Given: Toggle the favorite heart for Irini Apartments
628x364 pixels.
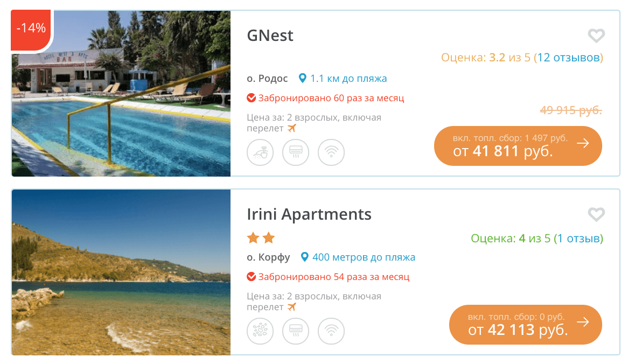Looking at the screenshot, I should pos(596,215).
